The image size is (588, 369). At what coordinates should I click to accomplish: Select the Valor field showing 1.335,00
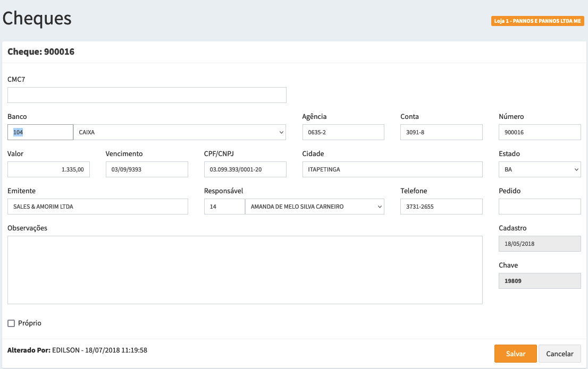[49, 169]
